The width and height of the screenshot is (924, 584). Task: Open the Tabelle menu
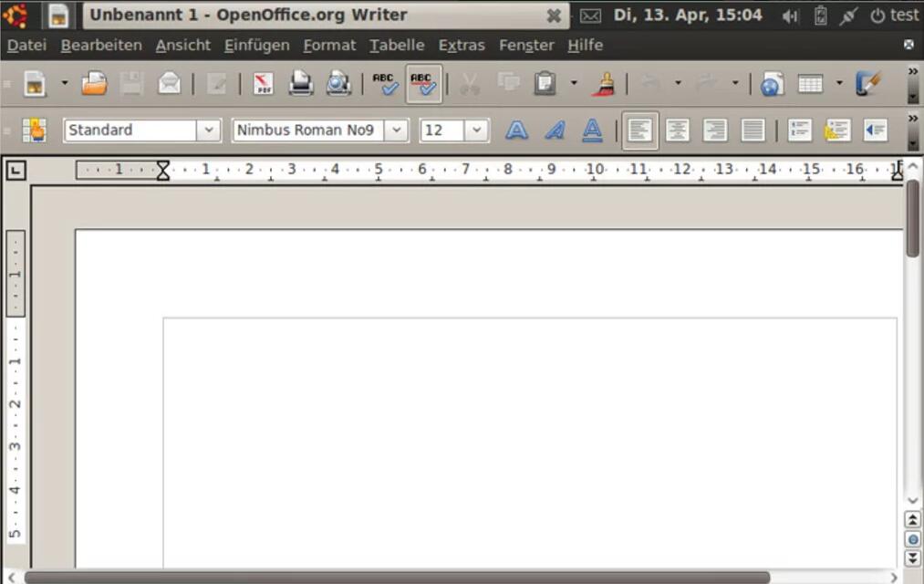[x=397, y=45]
